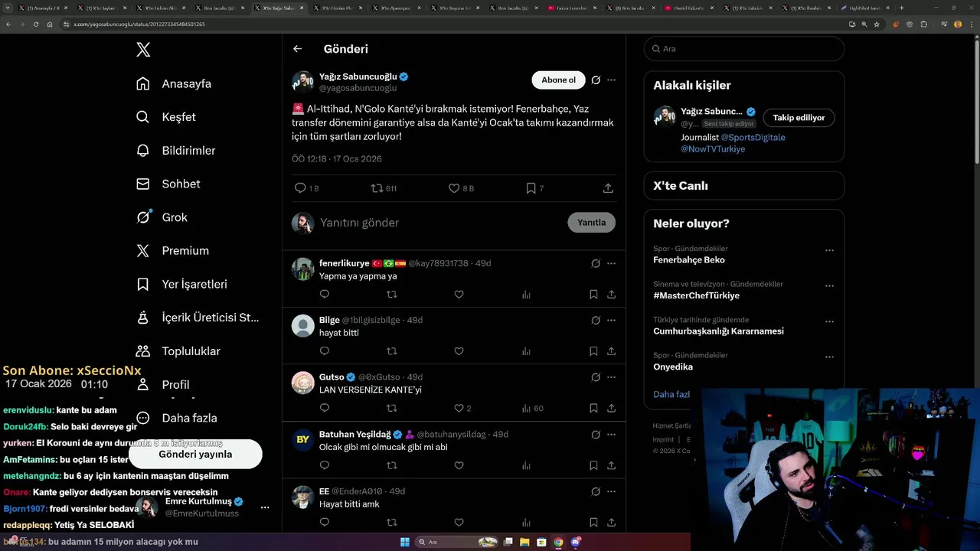
Task: Click Abone ol subscribe button
Action: 558,80
